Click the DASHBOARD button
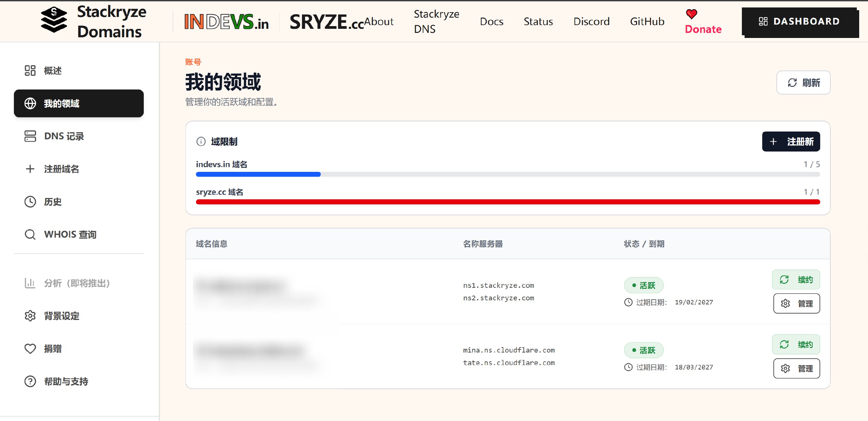868x421 pixels. coord(800,21)
